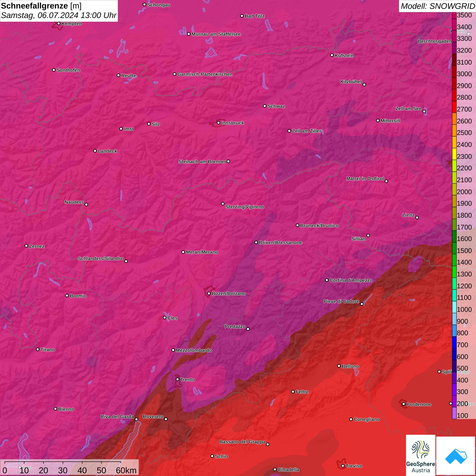Click the Kitzbühel location dot
Viewport: 476px width, 476px height.
(x=364, y=84)
